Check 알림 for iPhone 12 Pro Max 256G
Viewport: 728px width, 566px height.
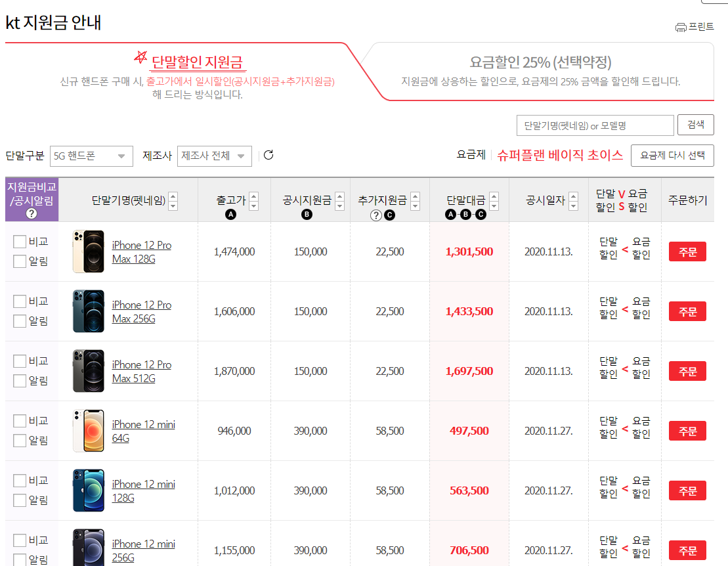tap(20, 321)
